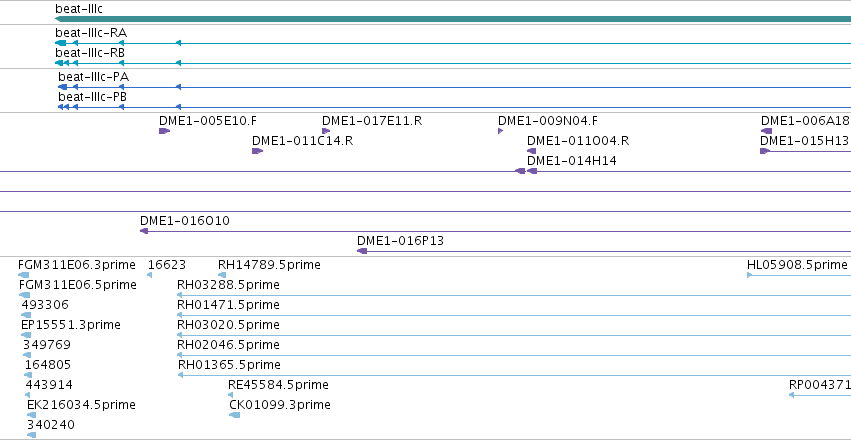Click the FGM311E06.3prime EST marker
The image size is (851, 440).
[x=23, y=275]
